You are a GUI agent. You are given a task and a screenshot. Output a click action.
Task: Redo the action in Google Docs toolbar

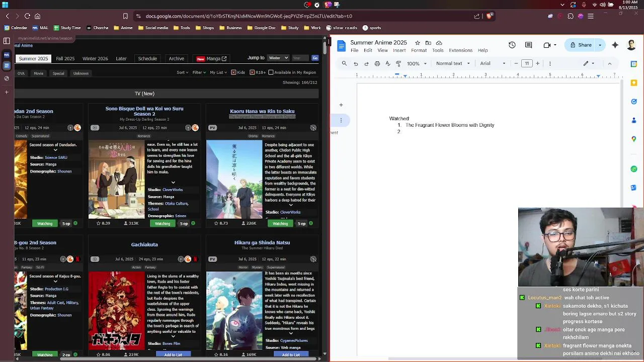point(366,63)
